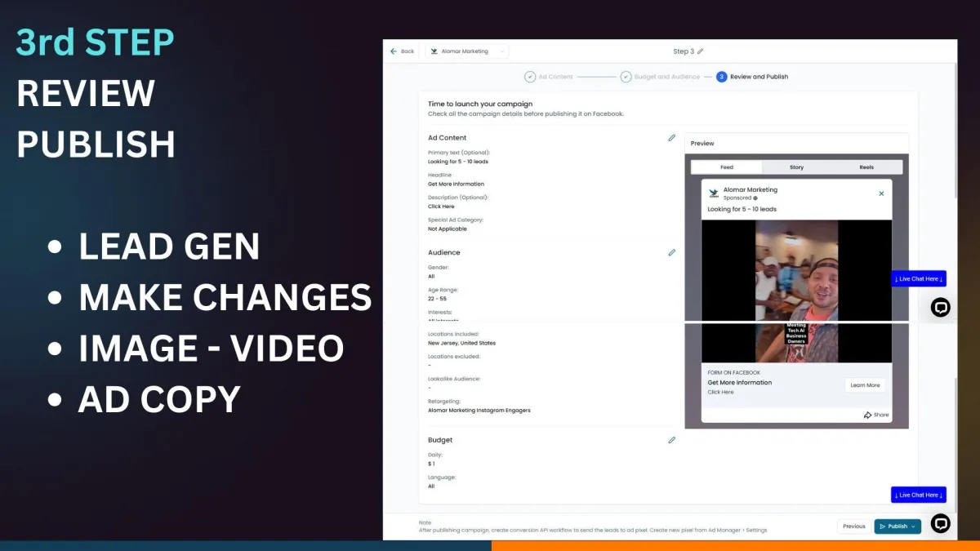Click Live Chat Here above the Publish button
This screenshot has width=980, height=551.
[919, 495]
